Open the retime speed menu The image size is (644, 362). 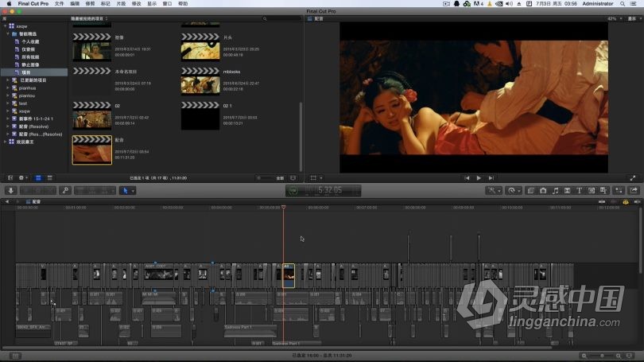[x=514, y=191]
